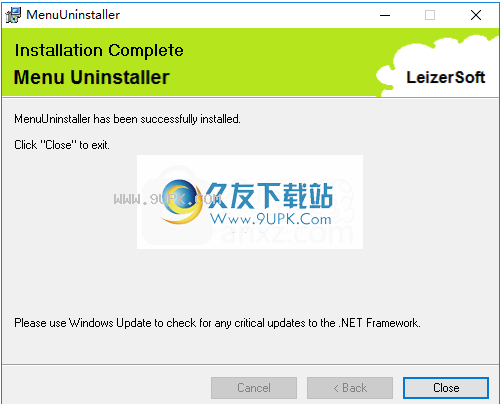
Task: Click the blue Www.9UPK.Com watermark link
Action: coord(271,219)
